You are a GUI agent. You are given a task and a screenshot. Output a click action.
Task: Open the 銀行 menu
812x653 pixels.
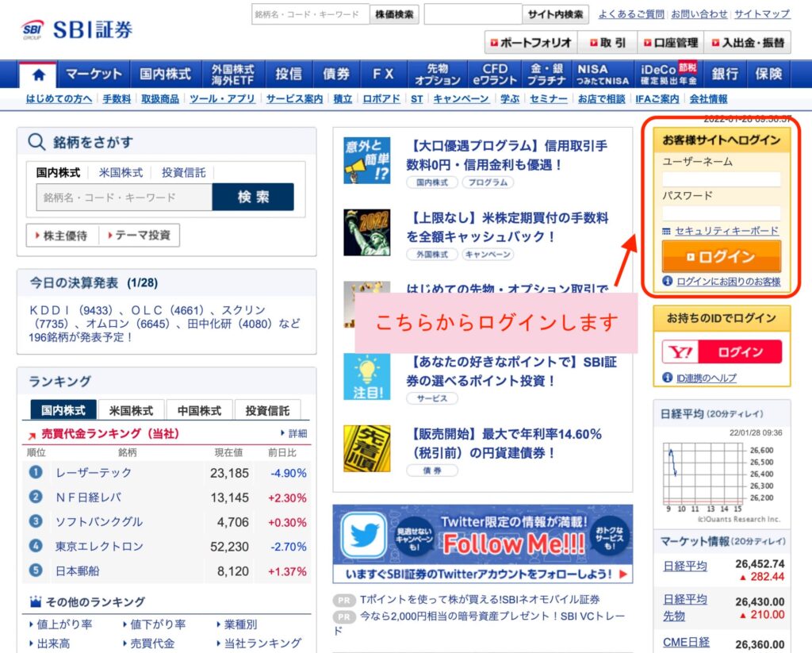(x=725, y=75)
